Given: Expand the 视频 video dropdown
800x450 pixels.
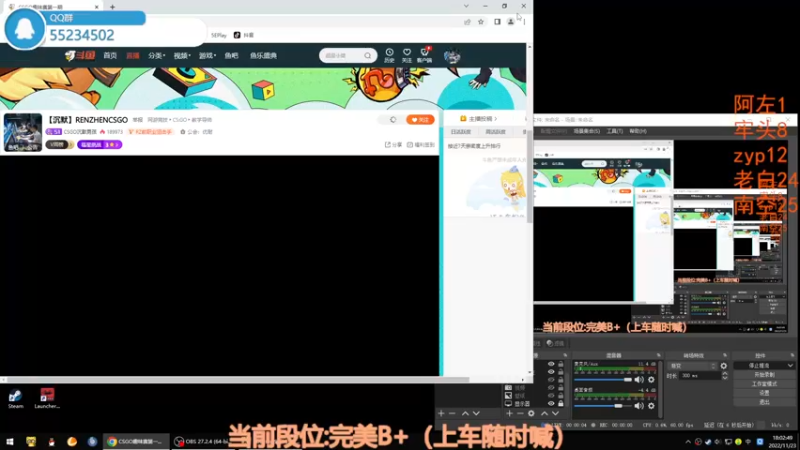Looking at the screenshot, I should pyautogui.click(x=182, y=55).
